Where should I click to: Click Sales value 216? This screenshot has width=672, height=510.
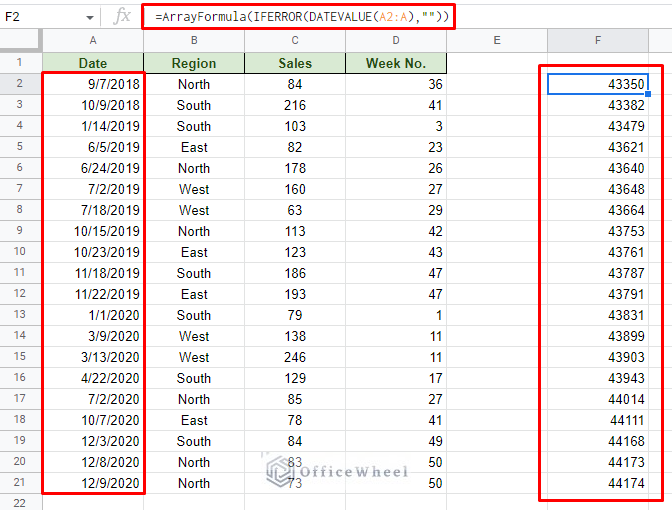pyautogui.click(x=295, y=105)
